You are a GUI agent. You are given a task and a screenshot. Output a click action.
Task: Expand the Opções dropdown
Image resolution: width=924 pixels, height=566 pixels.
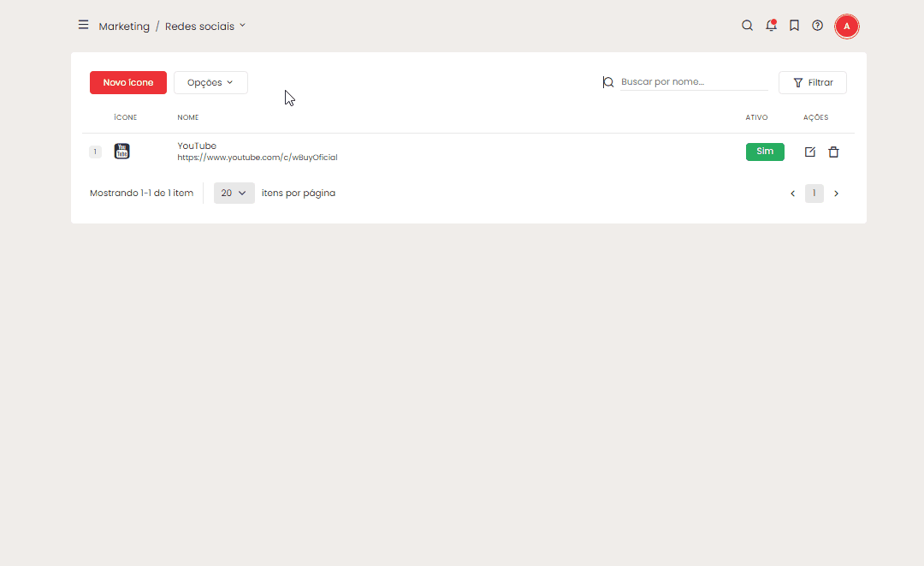(210, 82)
